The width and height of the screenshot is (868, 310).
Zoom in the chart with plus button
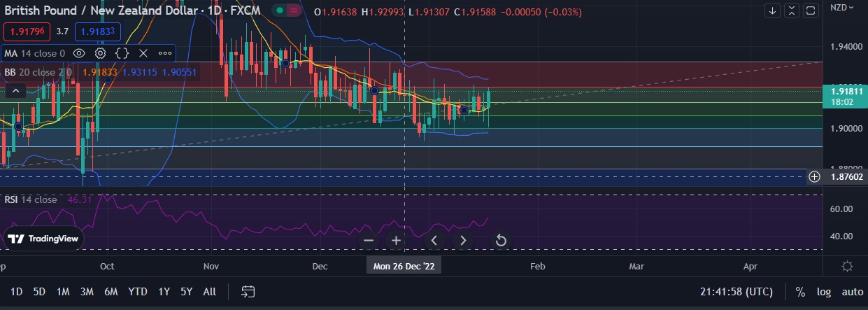click(396, 241)
